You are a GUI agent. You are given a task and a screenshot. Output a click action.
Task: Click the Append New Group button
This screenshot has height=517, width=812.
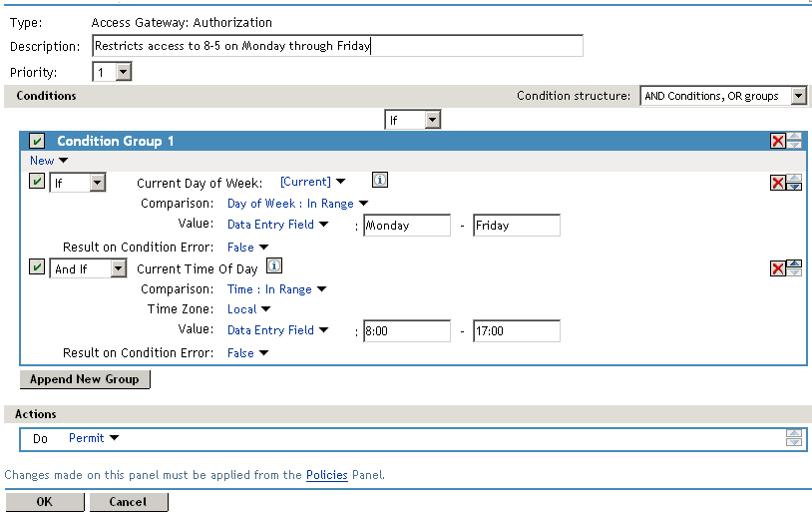[x=85, y=379]
